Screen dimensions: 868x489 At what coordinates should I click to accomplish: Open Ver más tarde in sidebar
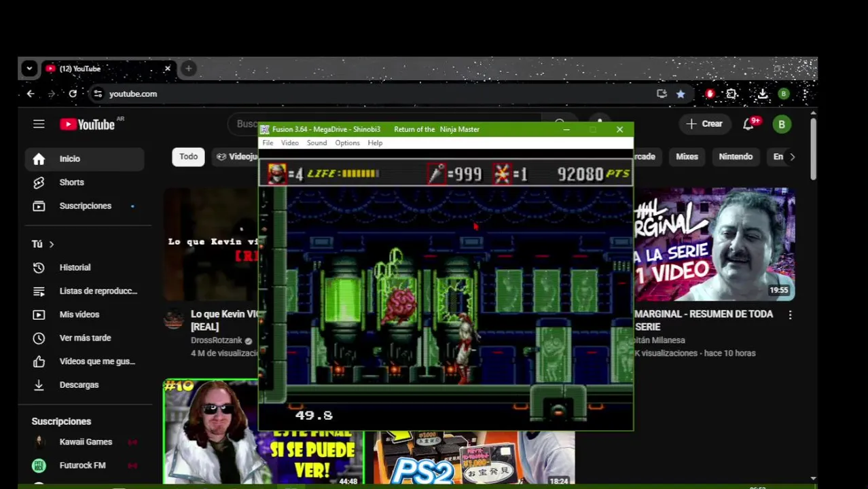(85, 338)
